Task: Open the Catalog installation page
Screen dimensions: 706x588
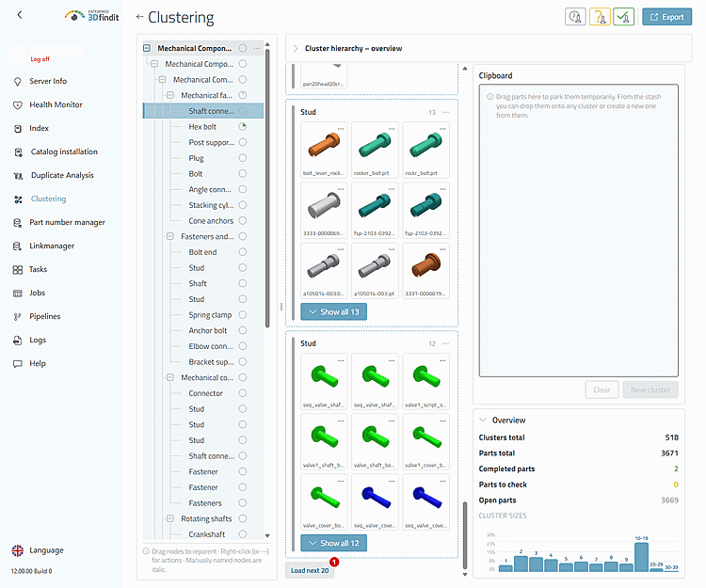Action: pos(64,152)
